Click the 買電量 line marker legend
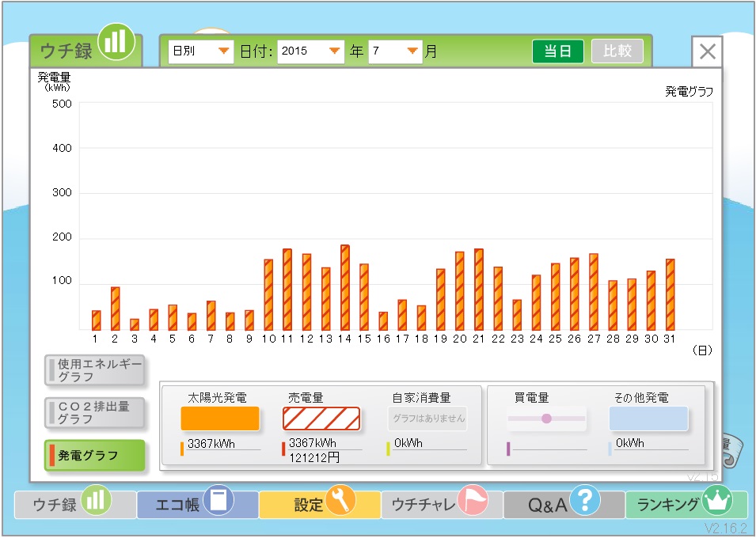The image size is (756, 538). pyautogui.click(x=546, y=419)
